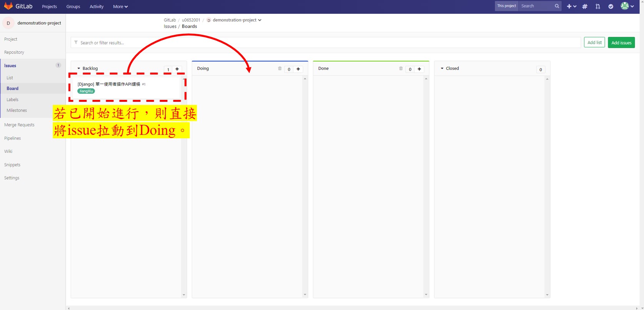Add new issue to Backlog with plus
The height and width of the screenshot is (310, 644).
coord(177,69)
